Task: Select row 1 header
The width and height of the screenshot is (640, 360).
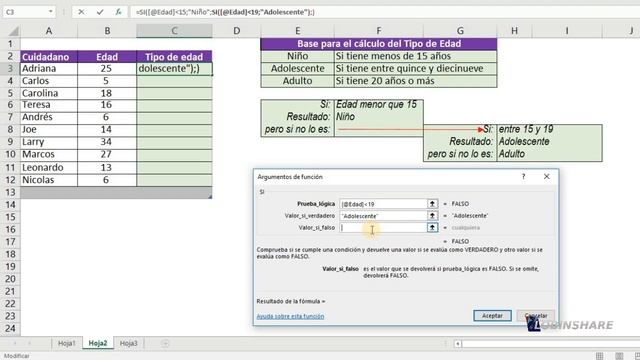Action: point(10,44)
